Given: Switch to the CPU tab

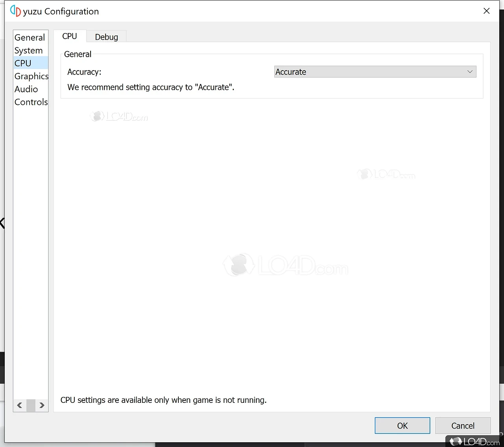Looking at the screenshot, I should (x=70, y=36).
